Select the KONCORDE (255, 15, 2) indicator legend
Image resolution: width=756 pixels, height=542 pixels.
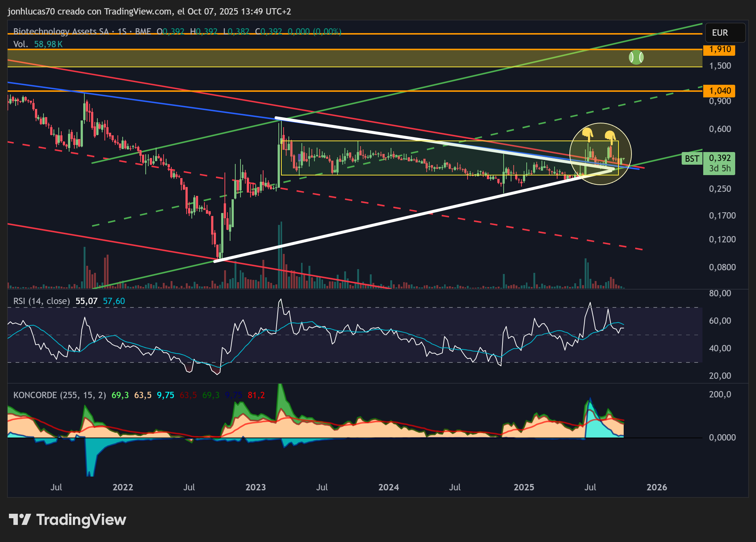click(59, 395)
